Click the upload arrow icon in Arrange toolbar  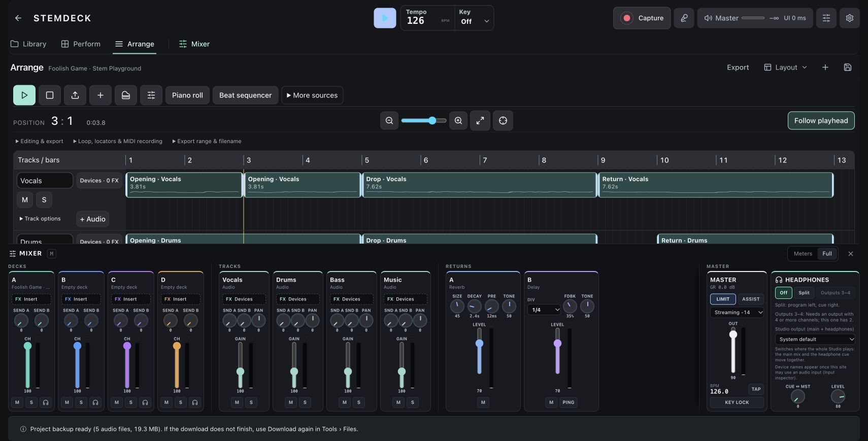coord(75,95)
